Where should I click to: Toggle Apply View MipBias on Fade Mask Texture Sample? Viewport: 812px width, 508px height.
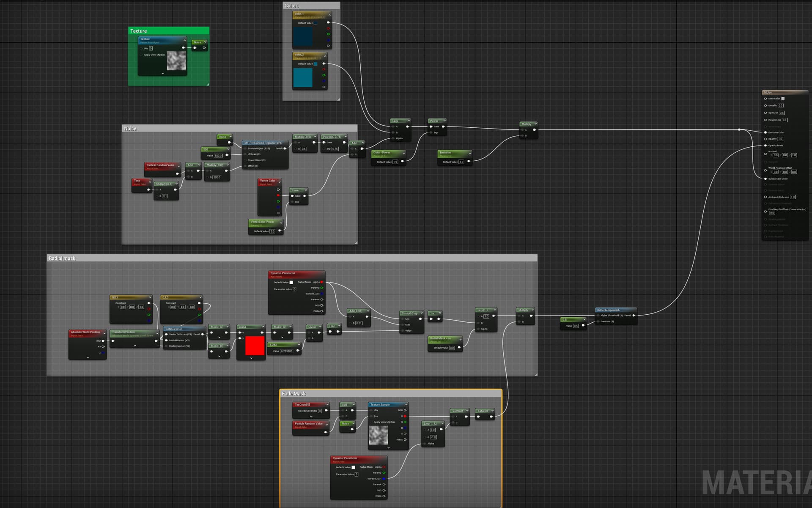pyautogui.click(x=371, y=422)
